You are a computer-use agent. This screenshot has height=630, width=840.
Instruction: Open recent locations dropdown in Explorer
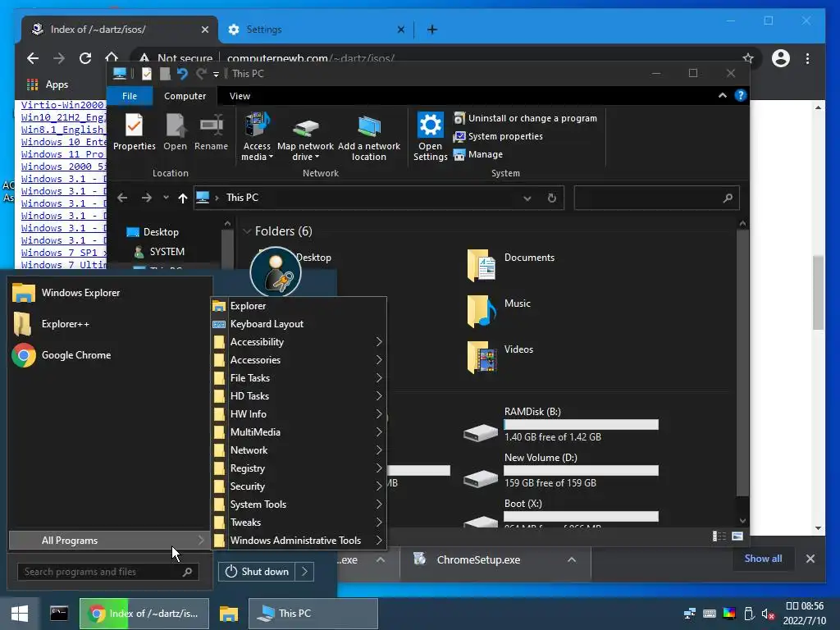click(x=166, y=198)
